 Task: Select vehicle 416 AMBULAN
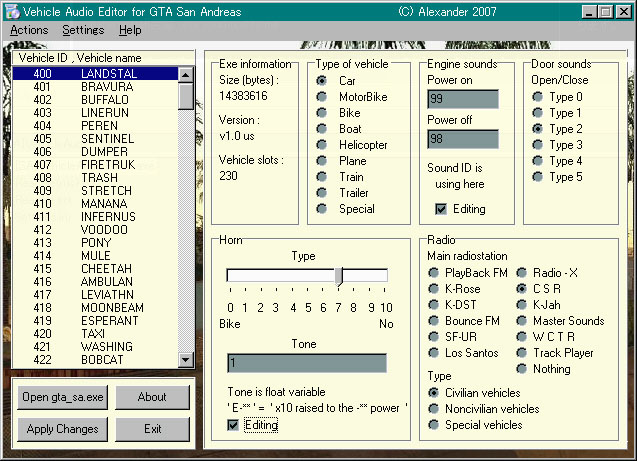coord(95,281)
